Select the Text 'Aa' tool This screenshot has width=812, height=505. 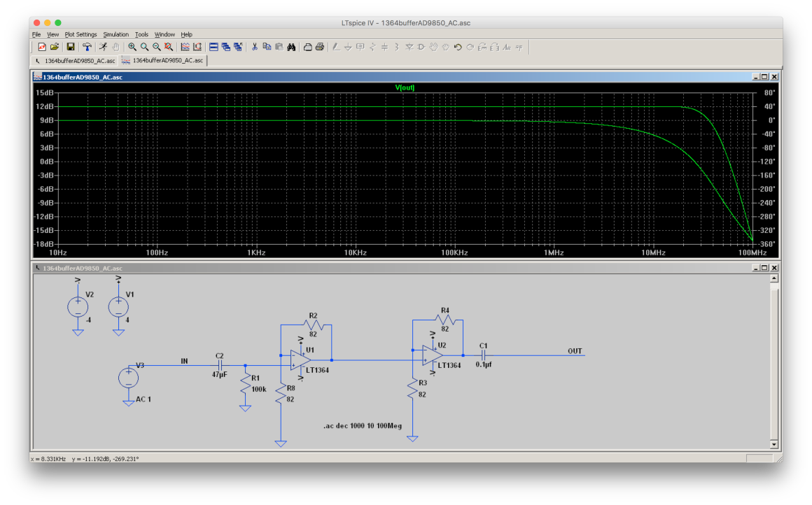pos(507,47)
